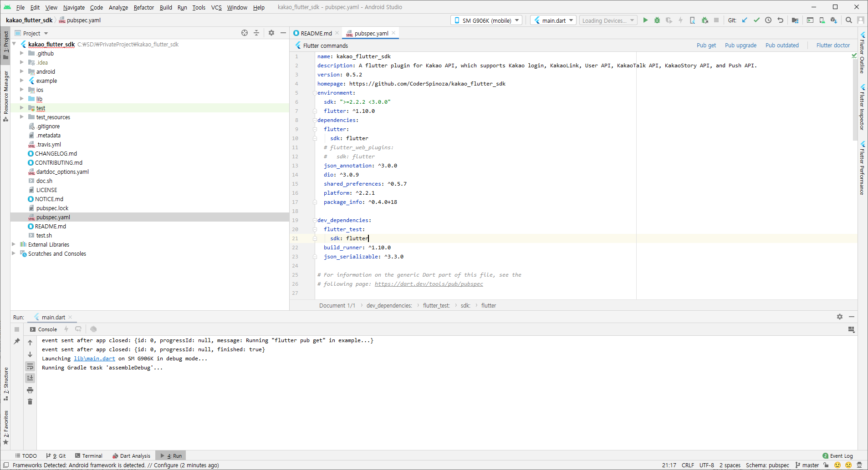868x470 pixels.
Task: Open Project panel settings gear
Action: (271, 33)
